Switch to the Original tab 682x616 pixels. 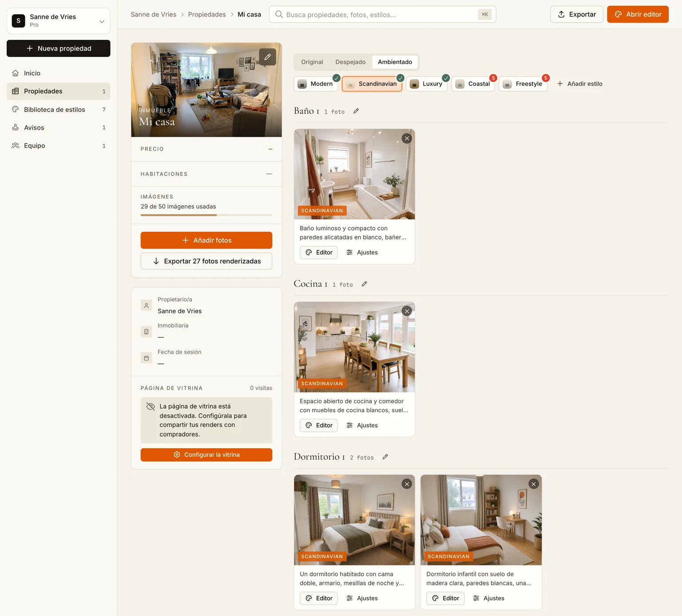[312, 62]
